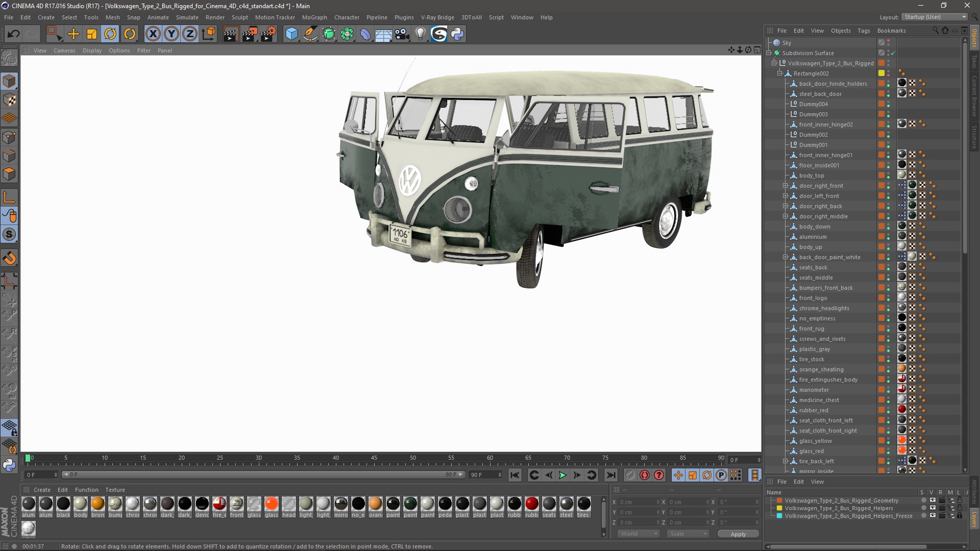The width and height of the screenshot is (980, 551).
Task: Toggle the Y axis lock
Action: pos(171,34)
